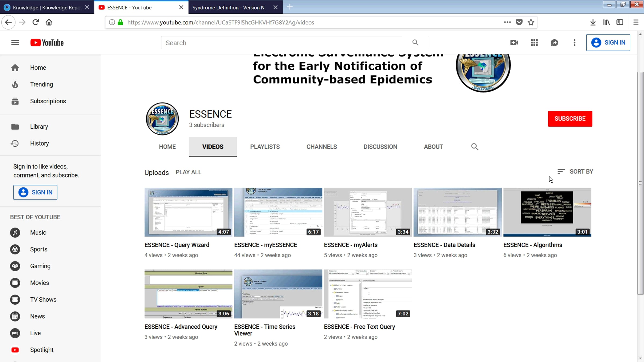Open page actions ellipsis in address bar
The width and height of the screenshot is (644, 362).
coord(507,22)
